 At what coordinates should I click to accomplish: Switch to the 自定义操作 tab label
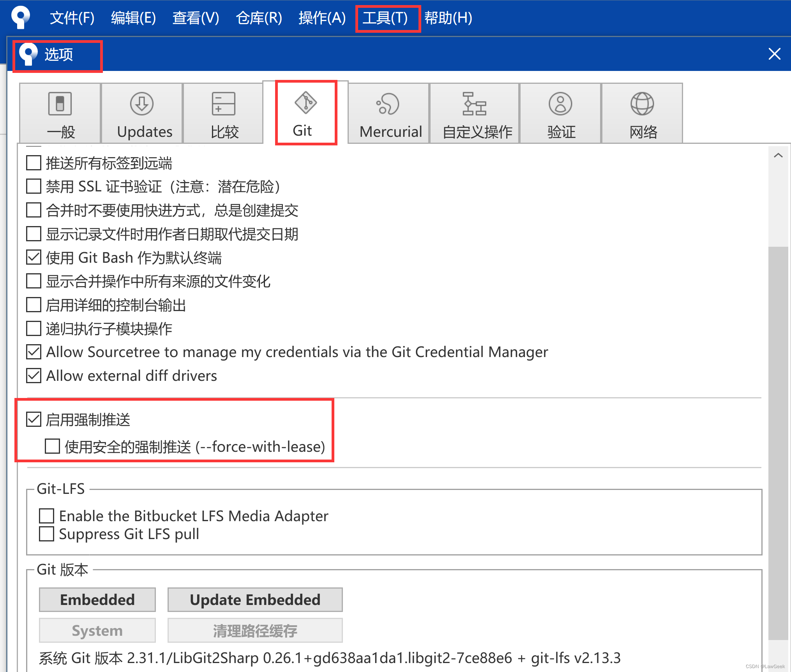(477, 132)
